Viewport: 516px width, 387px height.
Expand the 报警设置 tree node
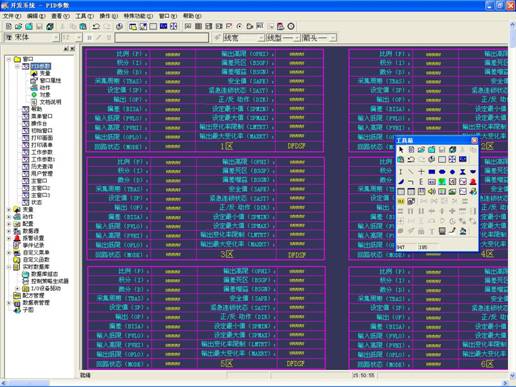pos(9,238)
